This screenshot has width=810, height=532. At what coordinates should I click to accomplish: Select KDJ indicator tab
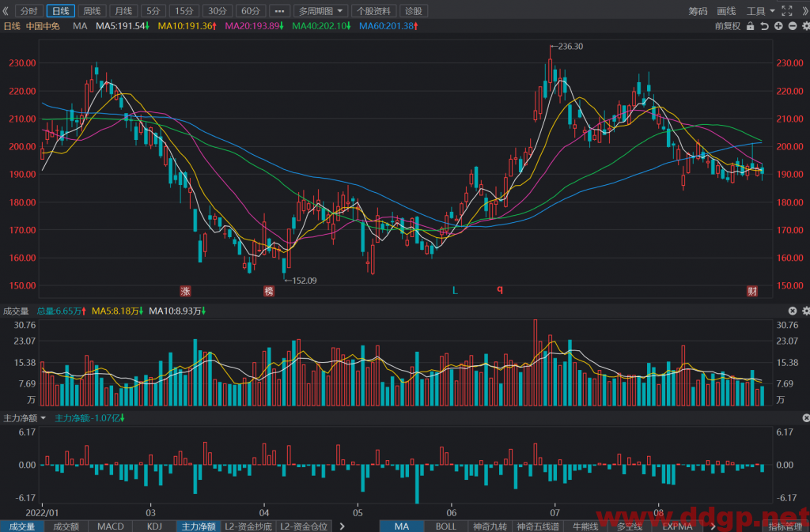(x=154, y=526)
